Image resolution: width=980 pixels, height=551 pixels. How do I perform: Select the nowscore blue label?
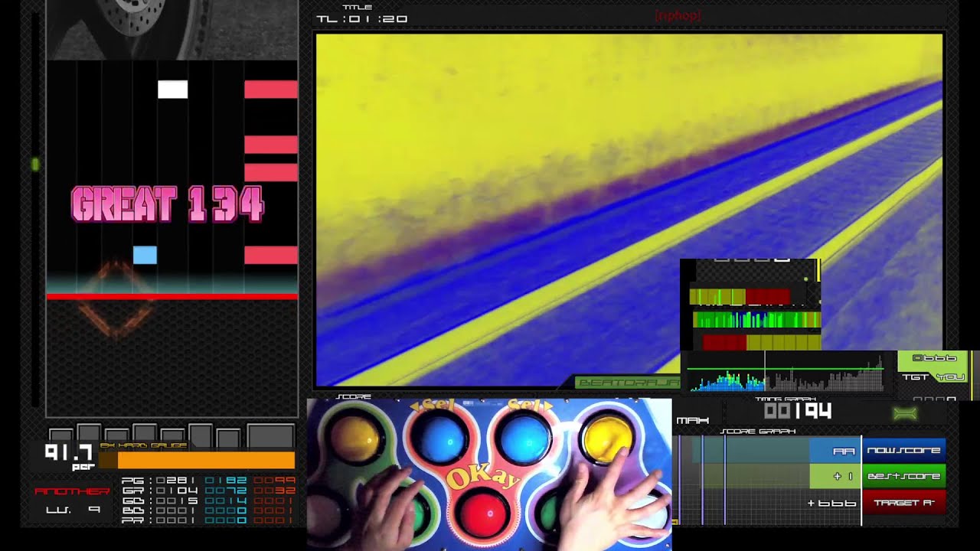point(903,451)
